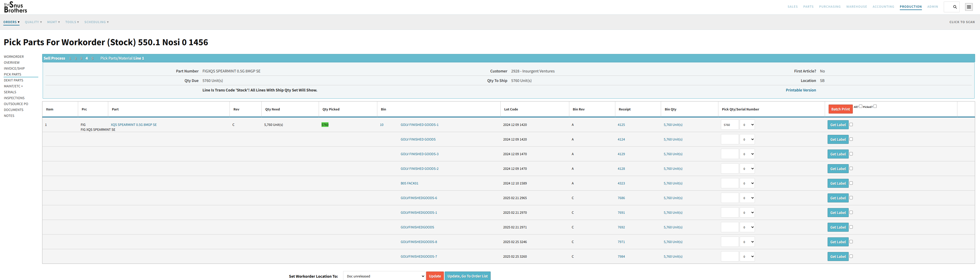The width and height of the screenshot is (980, 280).
Task: Click the Snus Brothers logo
Action: pyautogui.click(x=16, y=7)
